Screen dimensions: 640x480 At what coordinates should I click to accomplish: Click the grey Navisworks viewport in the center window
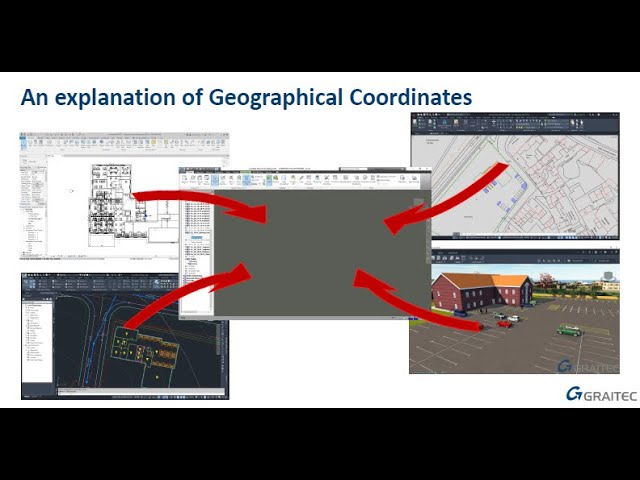click(320, 252)
